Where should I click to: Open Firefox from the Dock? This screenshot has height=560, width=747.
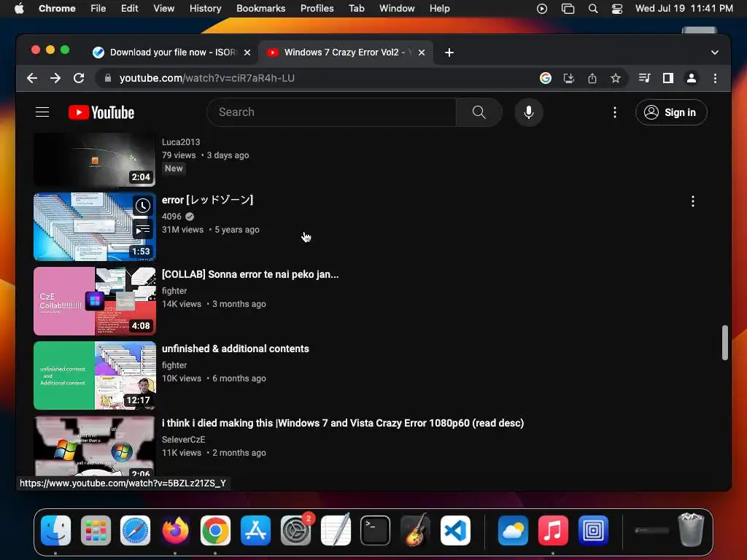pyautogui.click(x=175, y=531)
